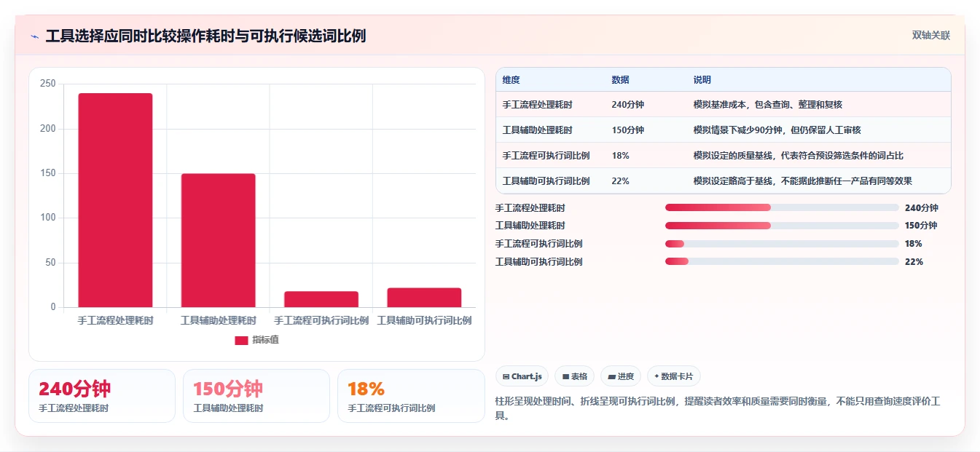The width and height of the screenshot is (980, 452).
Task: Select the 进度 tag chip
Action: [x=621, y=376]
